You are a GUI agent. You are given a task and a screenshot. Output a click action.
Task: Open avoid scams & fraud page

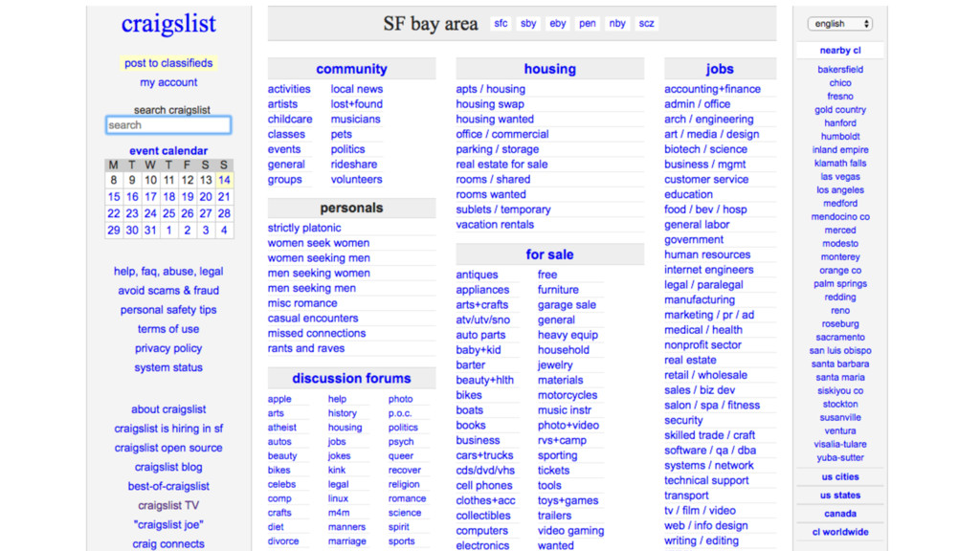[168, 291]
